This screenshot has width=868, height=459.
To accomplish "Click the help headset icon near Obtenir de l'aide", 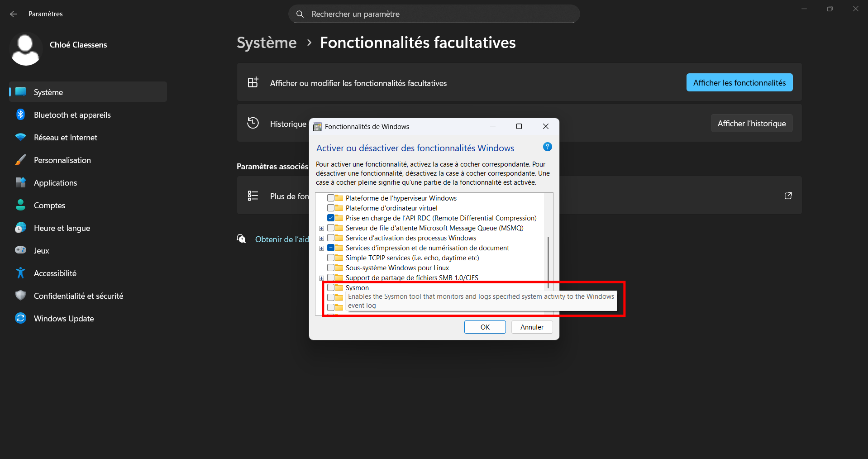I will [242, 239].
